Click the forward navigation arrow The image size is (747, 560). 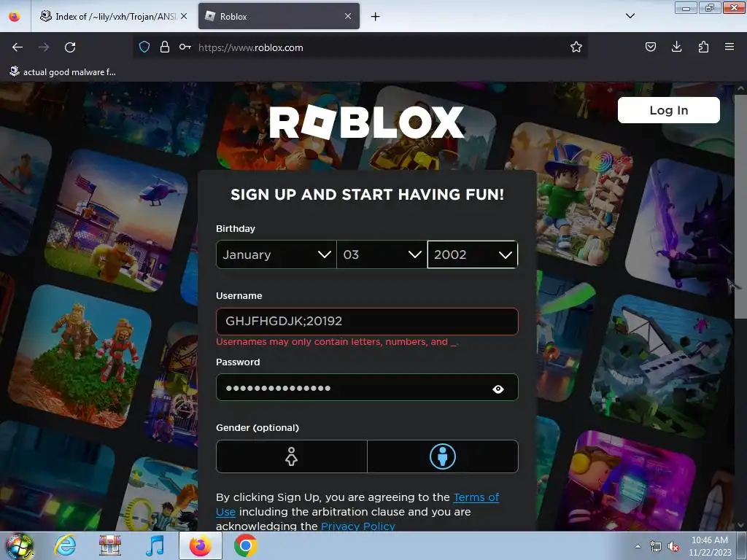44,47
